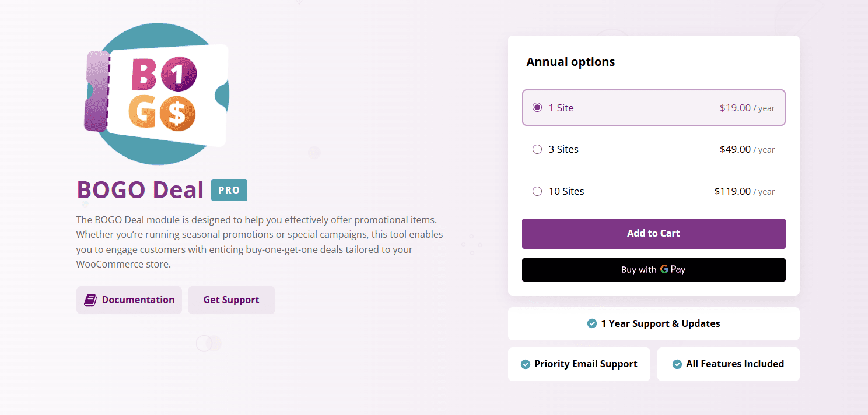Click checkmark icon beside All Features Included

tap(677, 364)
